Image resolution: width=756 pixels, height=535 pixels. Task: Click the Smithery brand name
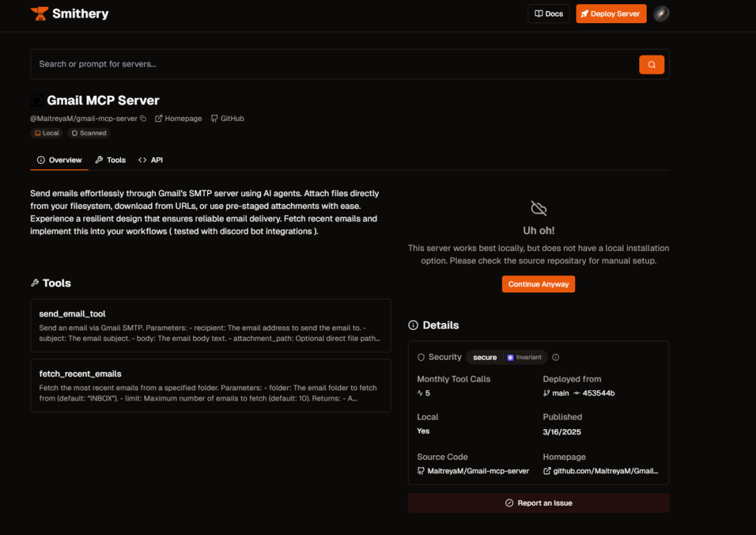click(x=80, y=13)
